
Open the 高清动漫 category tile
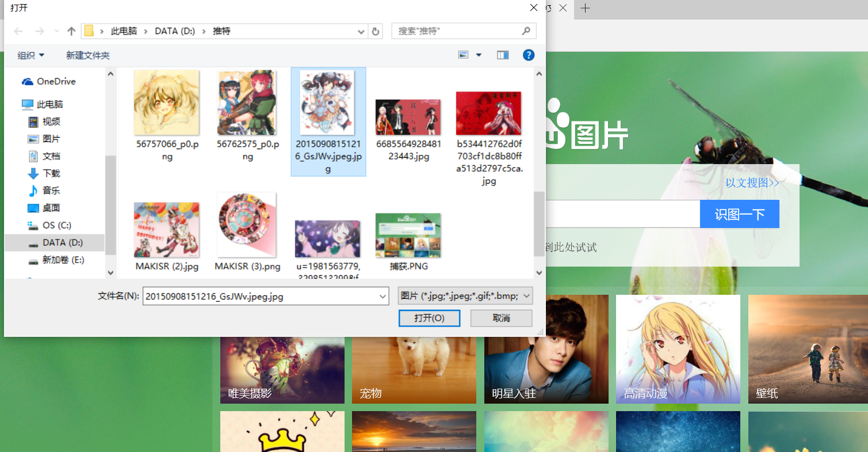coord(678,349)
